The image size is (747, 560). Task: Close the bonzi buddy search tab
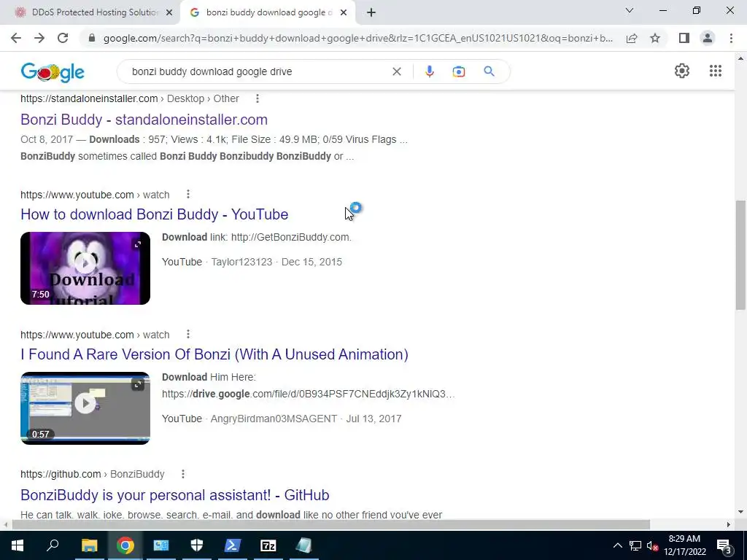coord(344,13)
